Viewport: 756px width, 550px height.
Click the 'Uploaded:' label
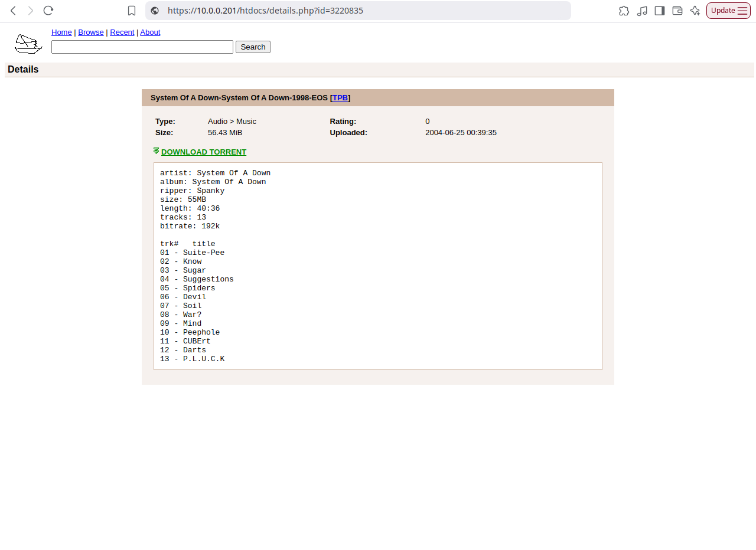pyautogui.click(x=348, y=132)
